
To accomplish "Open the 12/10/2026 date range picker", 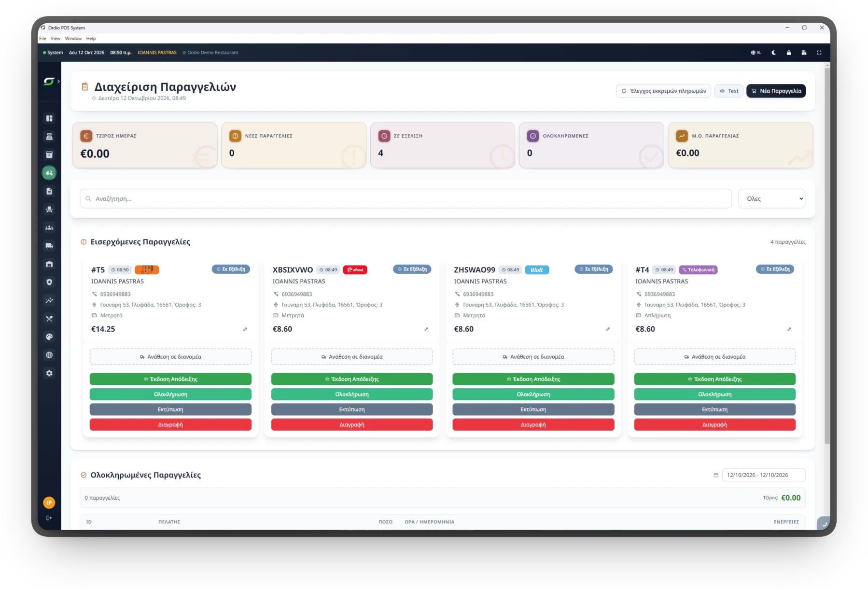I will 763,475.
